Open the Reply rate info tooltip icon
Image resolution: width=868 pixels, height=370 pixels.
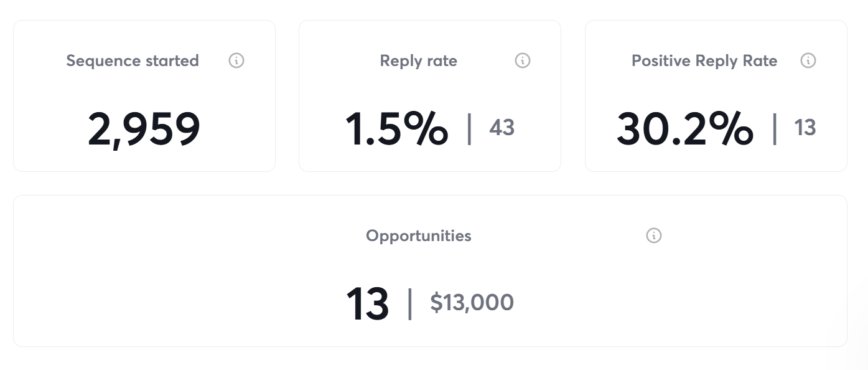click(523, 60)
